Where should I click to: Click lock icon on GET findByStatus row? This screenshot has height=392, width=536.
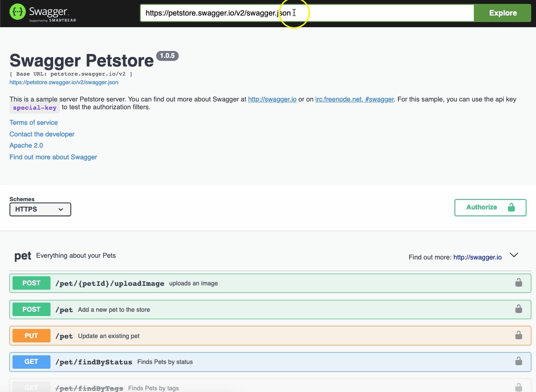tap(518, 361)
